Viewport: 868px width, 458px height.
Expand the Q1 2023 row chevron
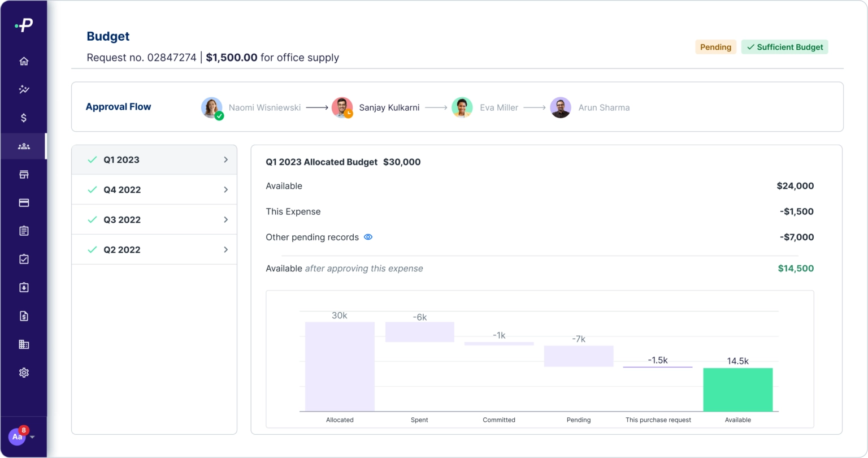pos(225,160)
